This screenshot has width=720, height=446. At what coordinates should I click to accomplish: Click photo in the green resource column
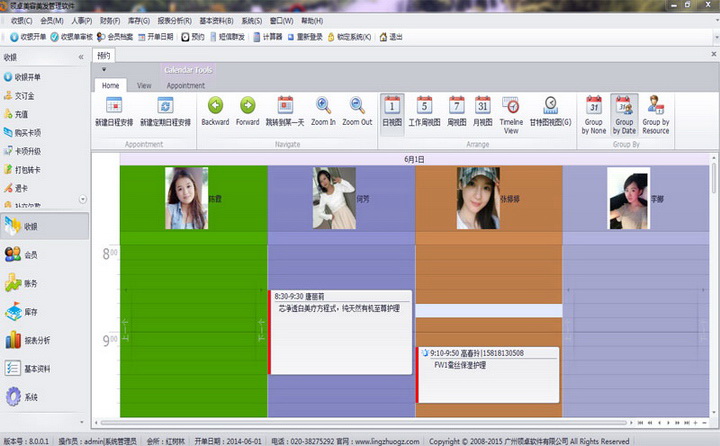[x=186, y=198]
